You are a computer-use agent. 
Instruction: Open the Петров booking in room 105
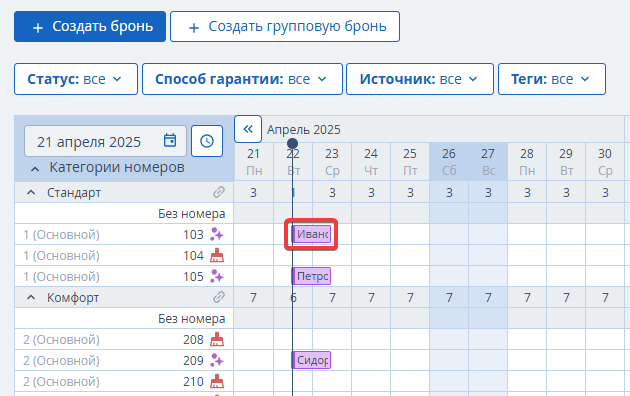click(x=311, y=276)
